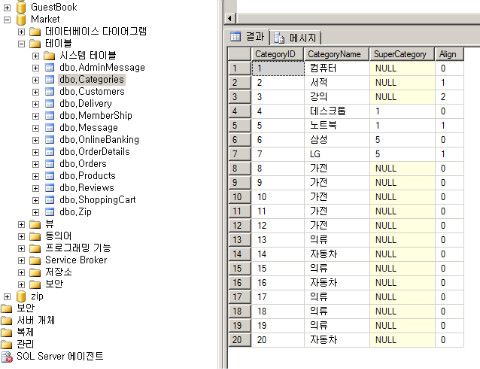Click the dbo.Reviews table icon

pos(49,188)
